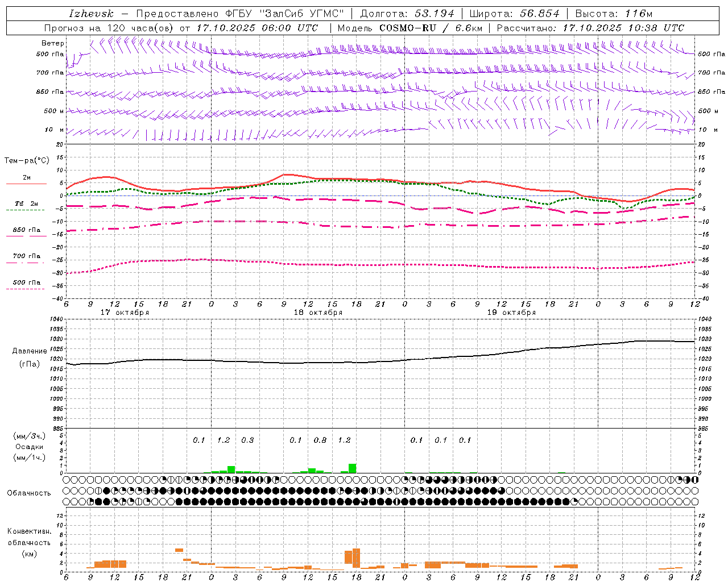This screenshot has width=728, height=582.
Task: Click forecast start time '17.10.2025 06:00 UTC'
Action: (257, 28)
